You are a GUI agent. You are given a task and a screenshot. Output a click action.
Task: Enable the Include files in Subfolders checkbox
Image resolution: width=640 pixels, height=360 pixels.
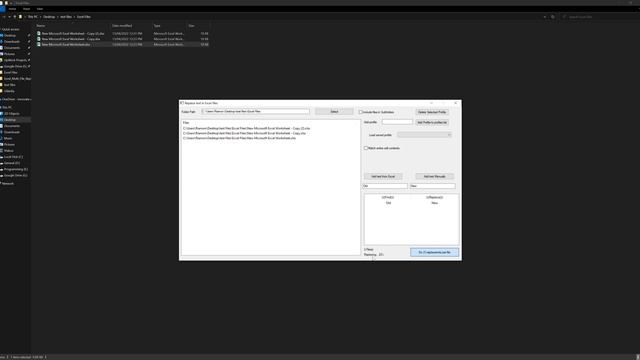click(361, 112)
